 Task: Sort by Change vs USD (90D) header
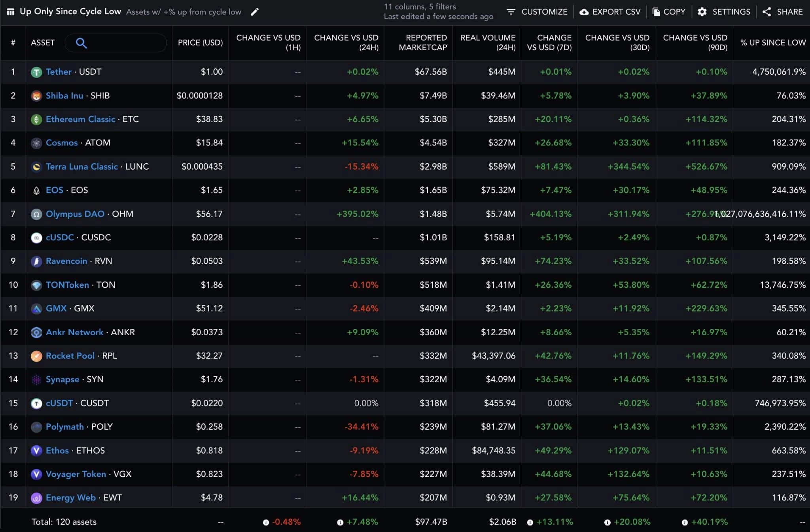pos(695,43)
